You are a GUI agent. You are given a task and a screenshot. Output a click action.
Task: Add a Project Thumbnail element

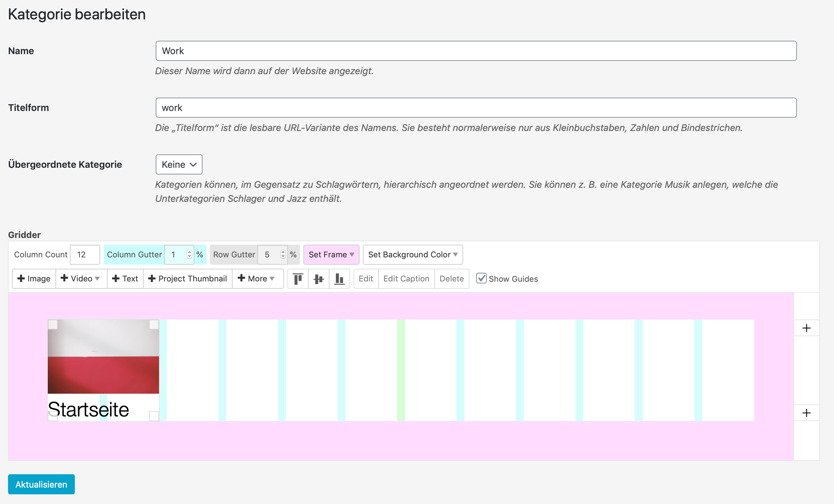(187, 279)
